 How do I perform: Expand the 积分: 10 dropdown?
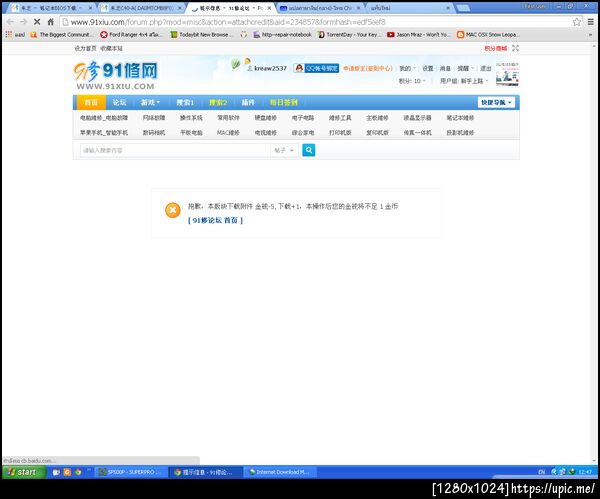pos(412,81)
